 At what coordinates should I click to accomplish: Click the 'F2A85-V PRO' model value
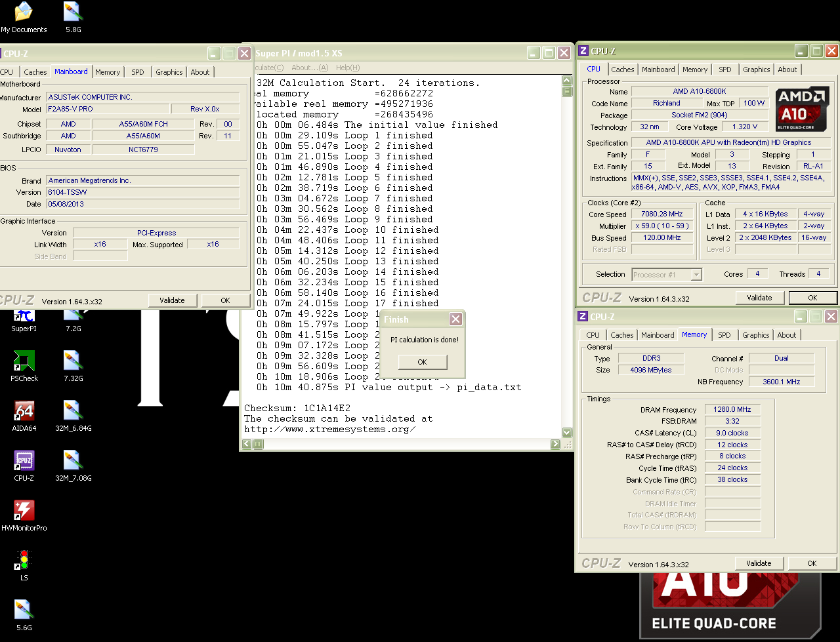[108, 110]
